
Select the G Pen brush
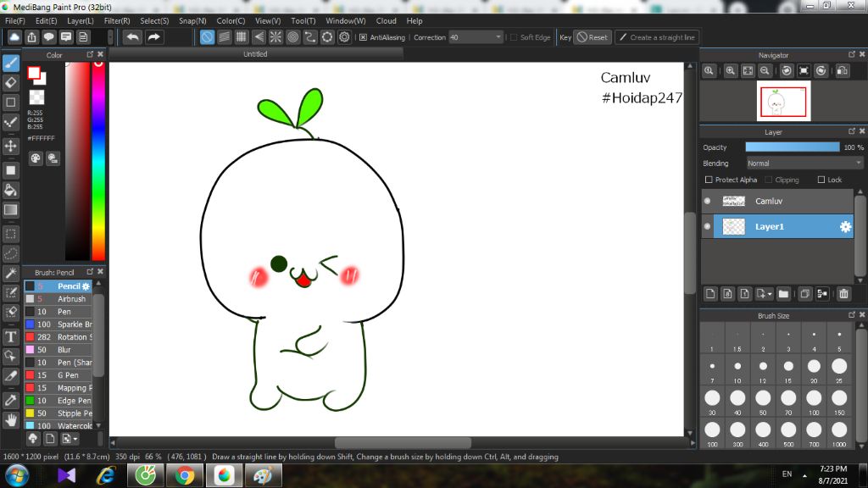point(58,375)
